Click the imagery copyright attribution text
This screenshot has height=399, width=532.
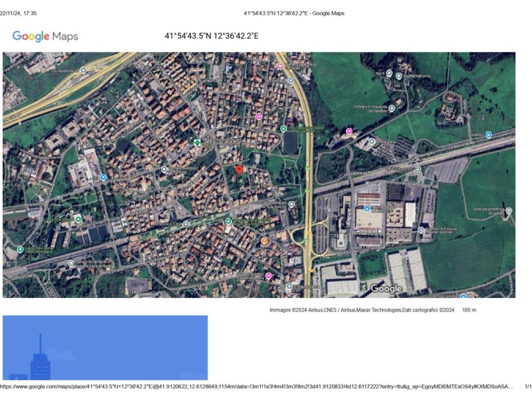[362, 310]
